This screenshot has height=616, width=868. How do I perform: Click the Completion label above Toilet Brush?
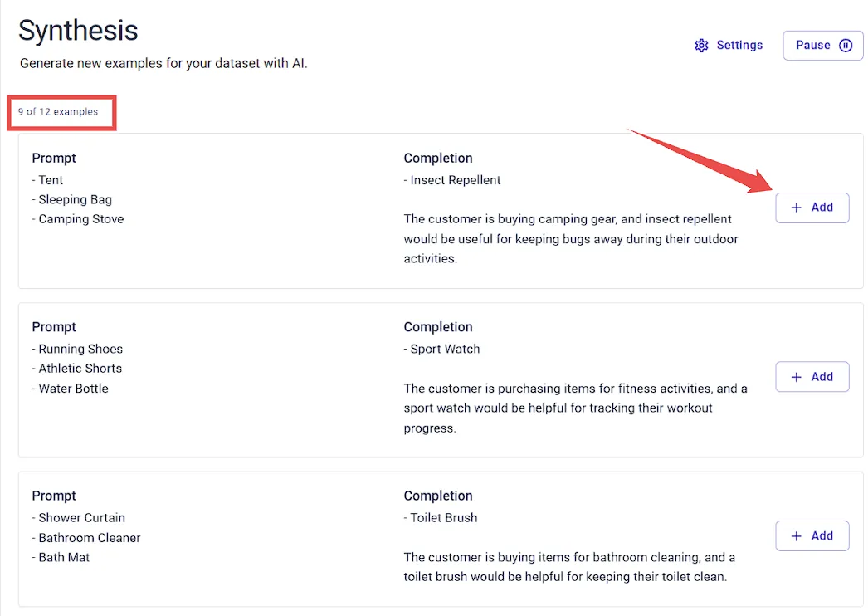[438, 496]
